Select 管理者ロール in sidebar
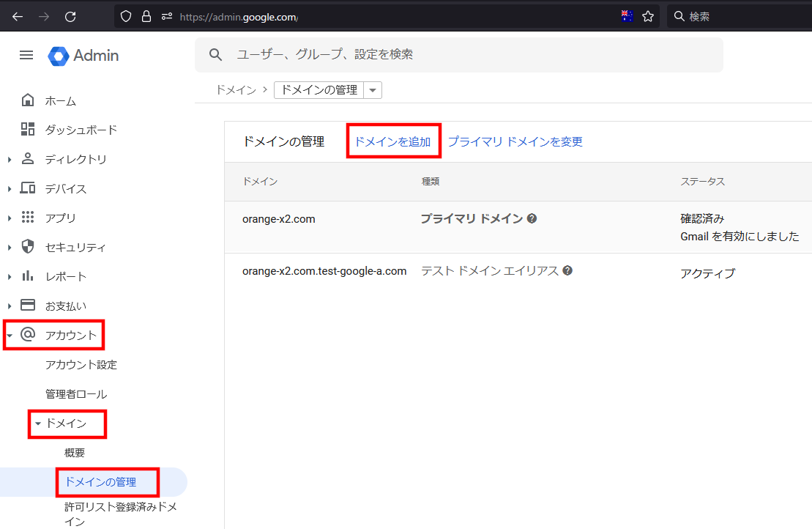 point(76,394)
